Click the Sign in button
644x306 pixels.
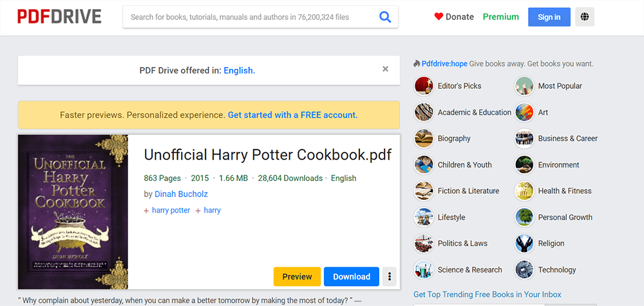coord(549,17)
